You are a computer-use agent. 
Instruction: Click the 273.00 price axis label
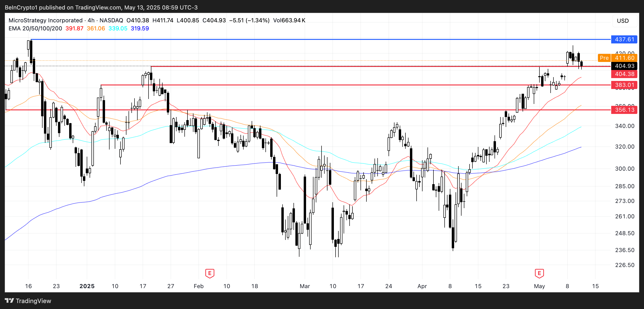625,201
